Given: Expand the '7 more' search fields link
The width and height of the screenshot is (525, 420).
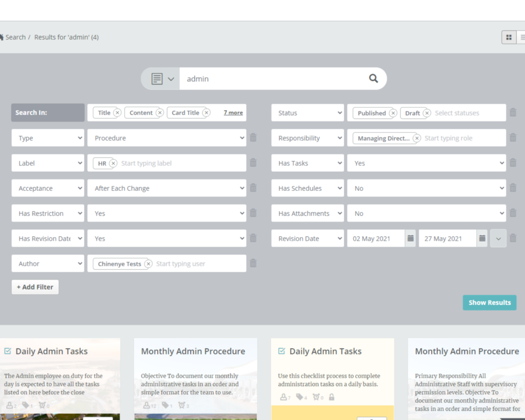Looking at the screenshot, I should pyautogui.click(x=233, y=113).
